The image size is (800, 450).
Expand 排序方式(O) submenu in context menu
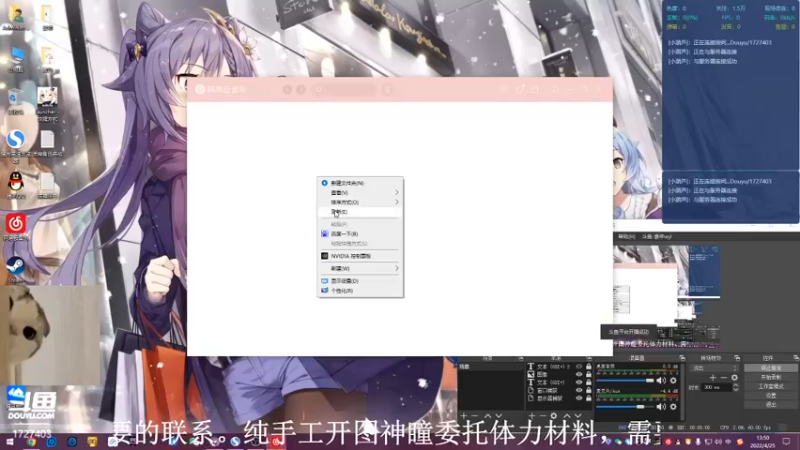(360, 202)
